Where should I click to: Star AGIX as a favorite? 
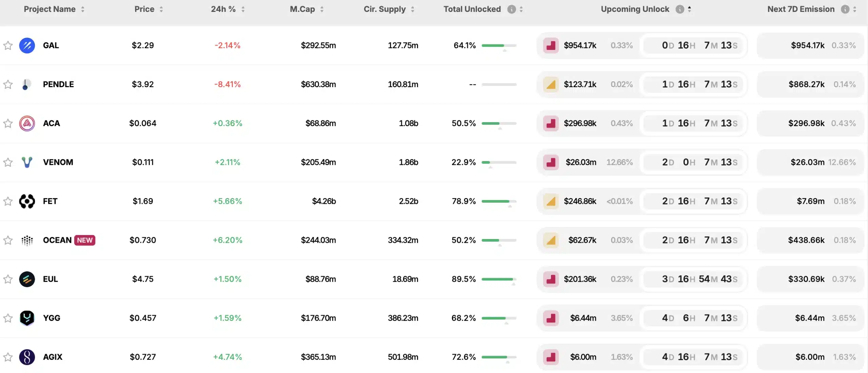coord(8,357)
